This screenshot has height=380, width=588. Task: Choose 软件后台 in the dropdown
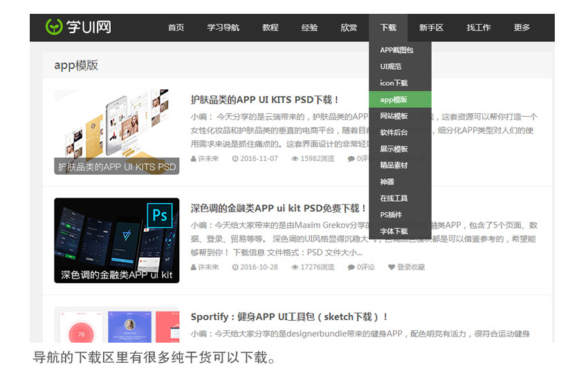pyautogui.click(x=400, y=132)
